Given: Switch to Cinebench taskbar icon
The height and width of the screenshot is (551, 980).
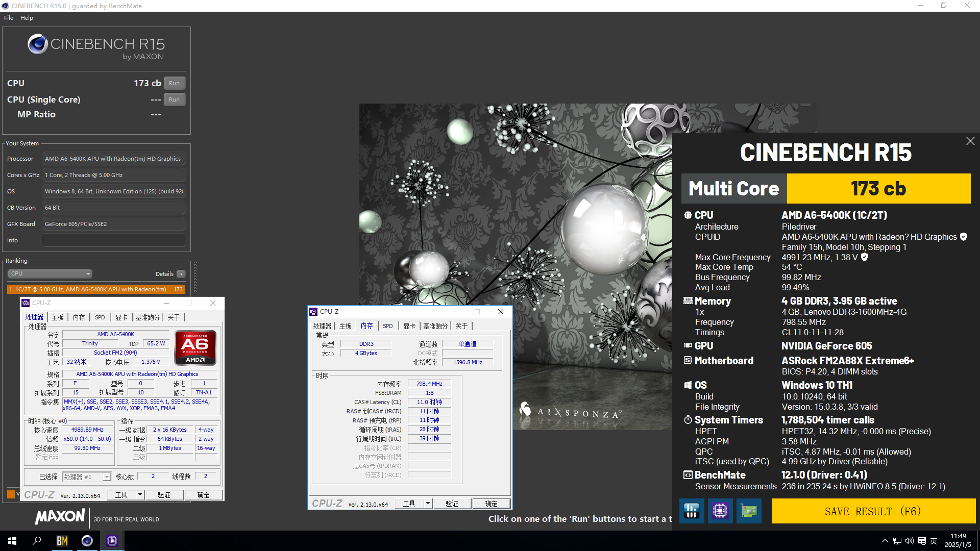Looking at the screenshot, I should (87, 541).
